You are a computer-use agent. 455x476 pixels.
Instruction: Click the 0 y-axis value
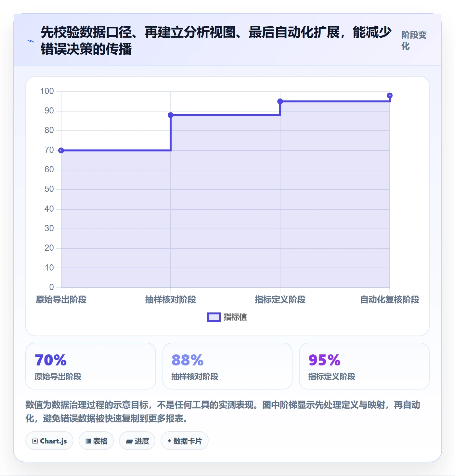pyautogui.click(x=51, y=287)
